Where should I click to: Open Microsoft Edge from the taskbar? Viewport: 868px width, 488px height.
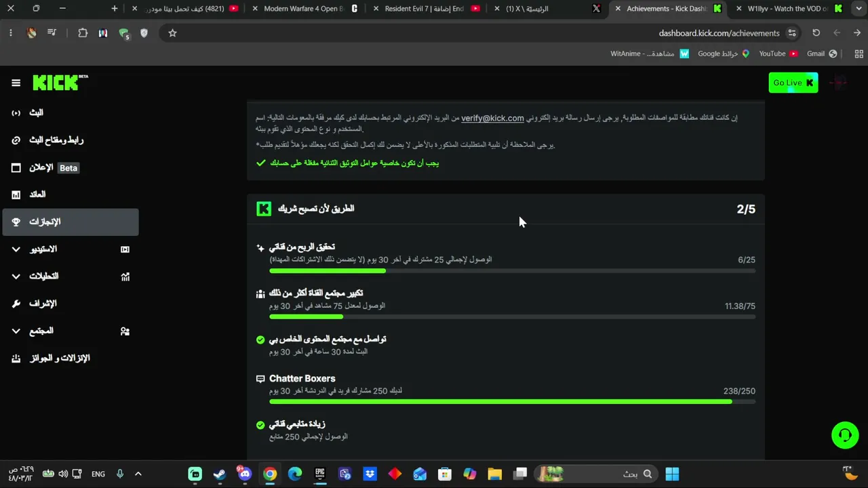[x=295, y=474]
